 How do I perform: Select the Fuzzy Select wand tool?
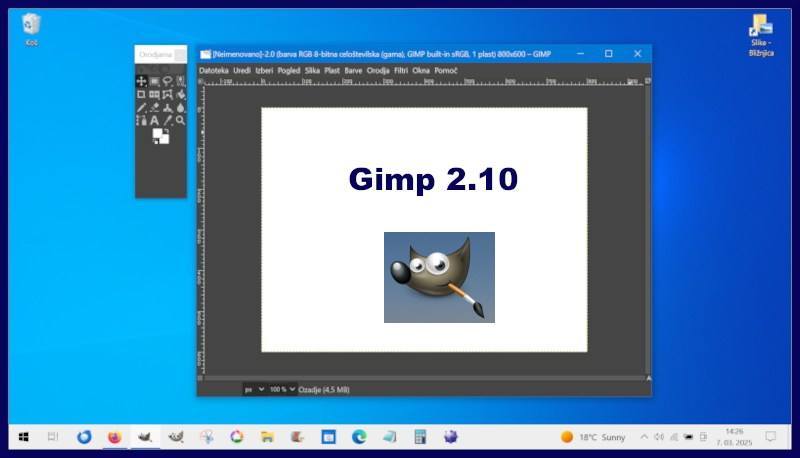click(x=180, y=81)
